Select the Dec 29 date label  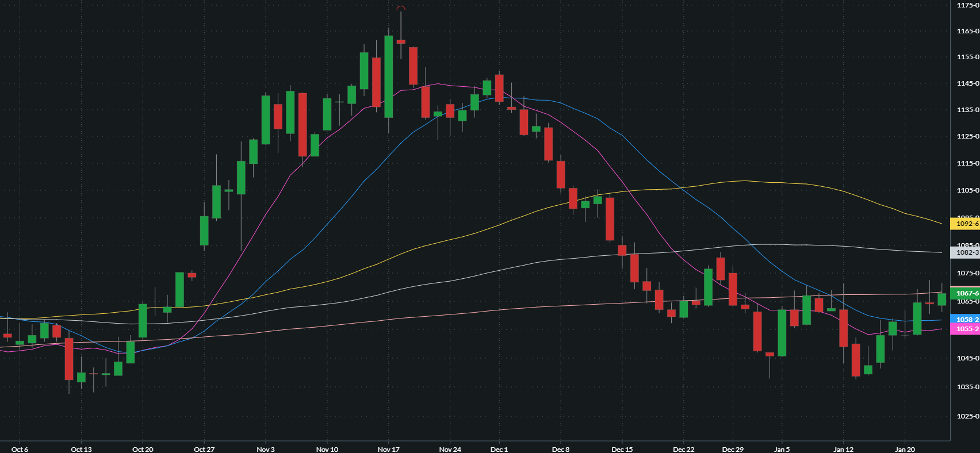point(733,449)
